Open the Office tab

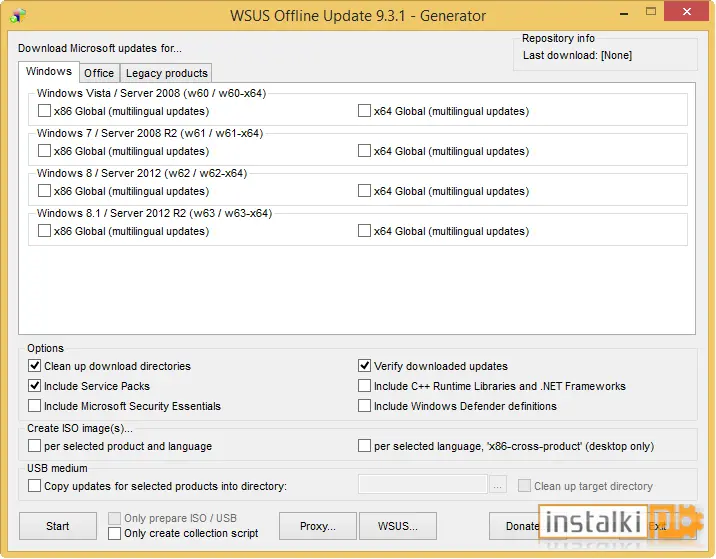(x=99, y=73)
